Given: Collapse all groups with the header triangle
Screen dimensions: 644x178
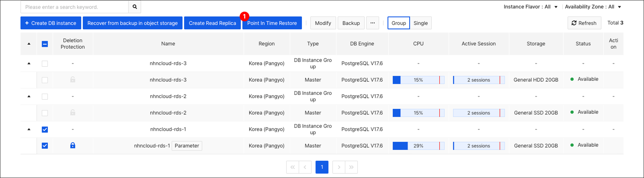Looking at the screenshot, I should coord(29,44).
